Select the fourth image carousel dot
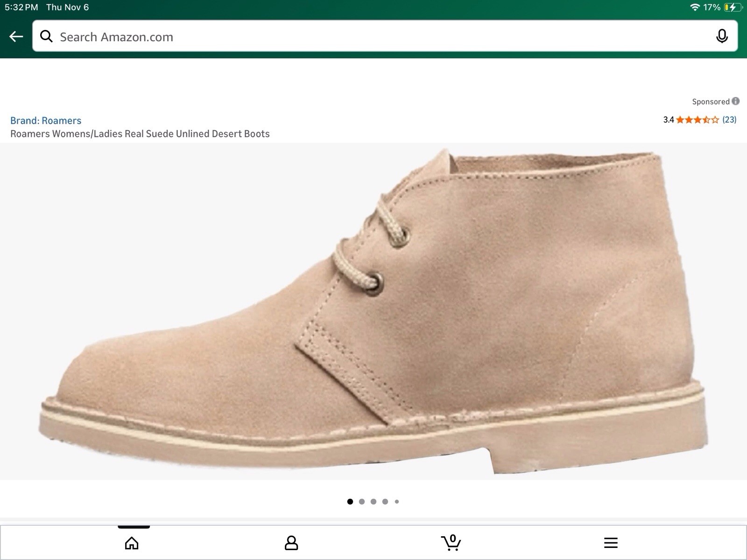 pyautogui.click(x=385, y=502)
